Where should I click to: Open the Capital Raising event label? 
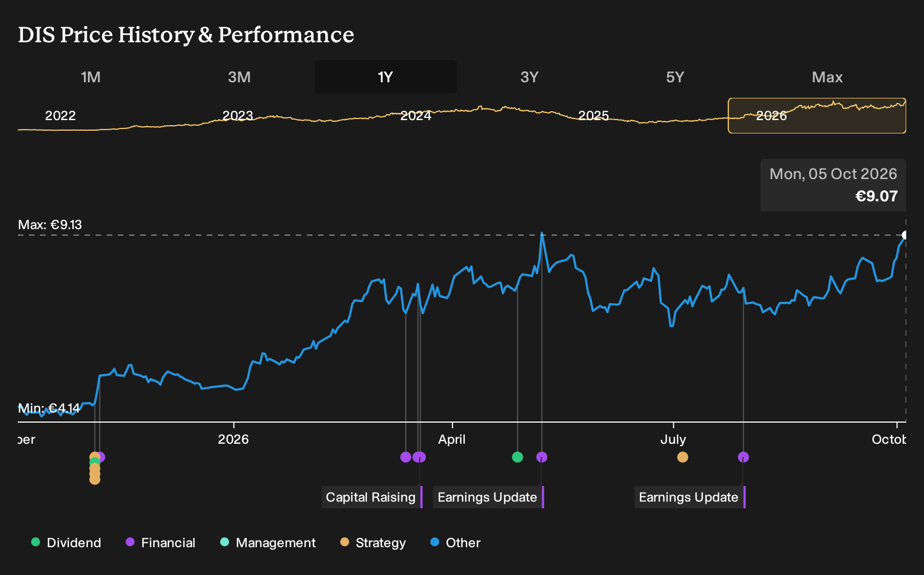pos(372,497)
